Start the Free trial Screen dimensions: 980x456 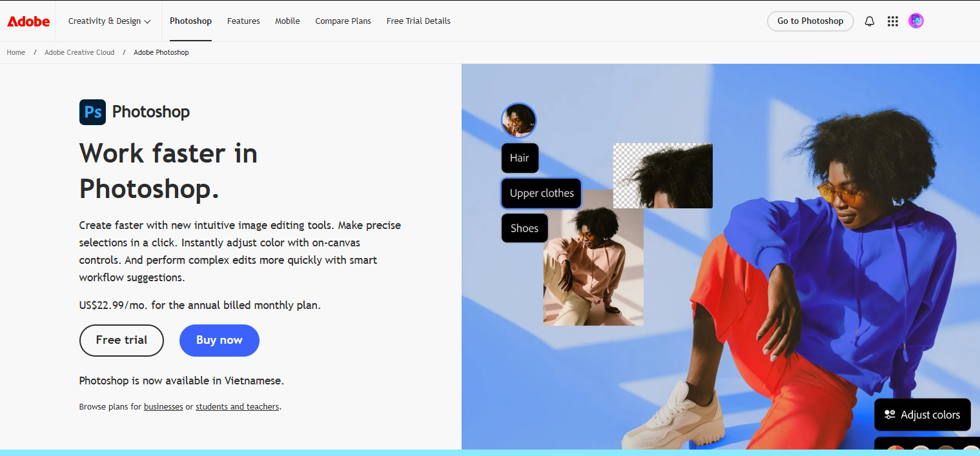click(x=121, y=341)
